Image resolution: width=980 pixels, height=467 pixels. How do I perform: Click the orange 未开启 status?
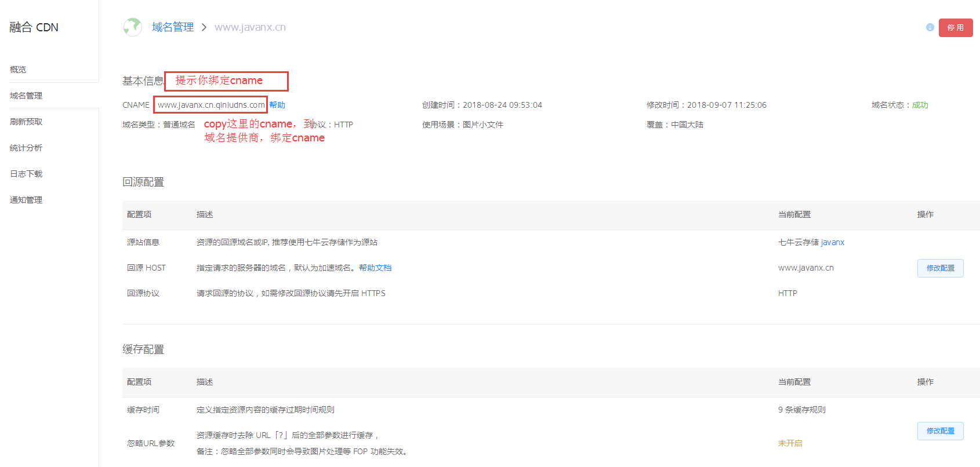pos(790,443)
